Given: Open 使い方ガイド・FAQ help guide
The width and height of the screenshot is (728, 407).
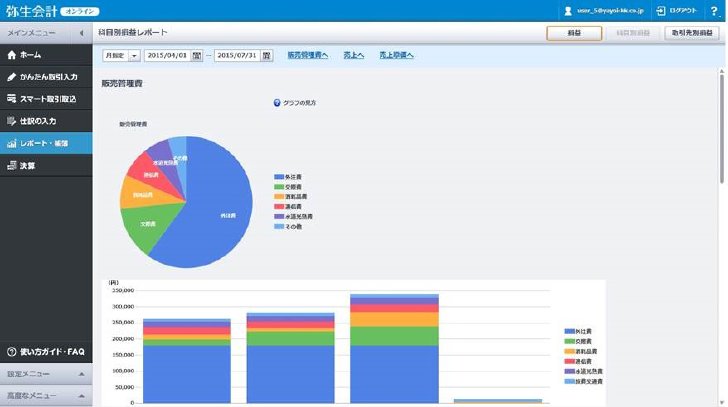Looking at the screenshot, I should [x=46, y=352].
